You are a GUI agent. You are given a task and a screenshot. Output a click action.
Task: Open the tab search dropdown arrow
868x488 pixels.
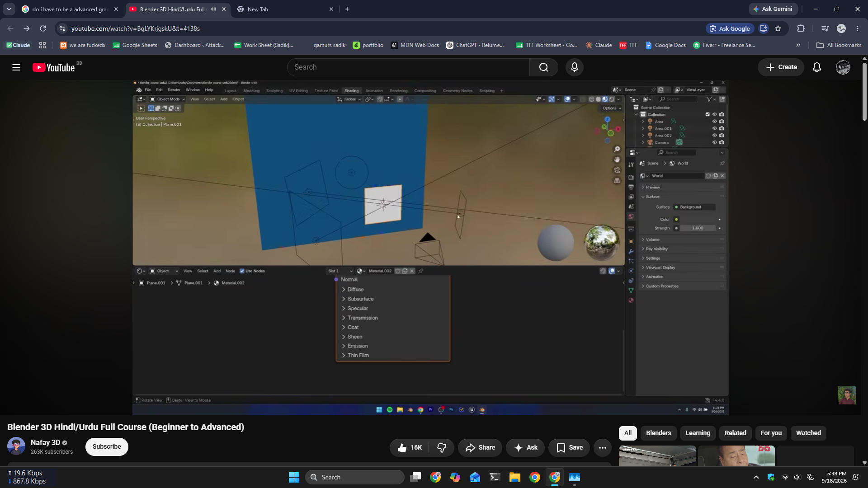pyautogui.click(x=9, y=9)
